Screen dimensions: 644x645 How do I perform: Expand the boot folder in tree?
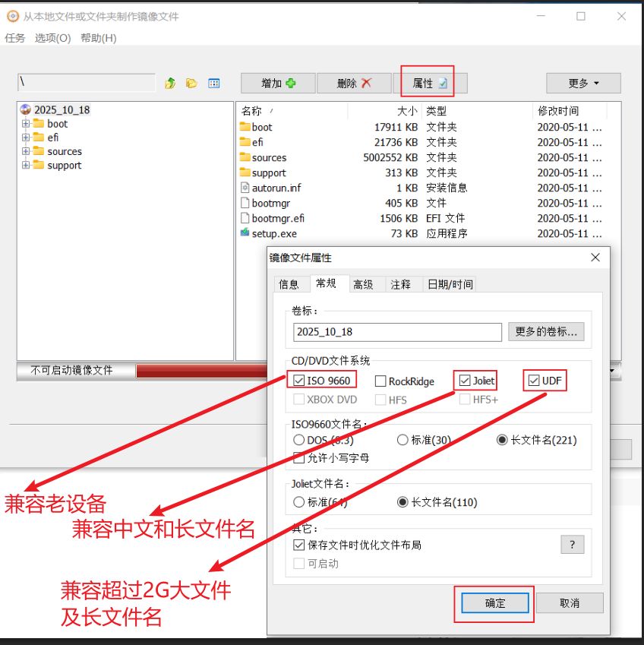[26, 124]
